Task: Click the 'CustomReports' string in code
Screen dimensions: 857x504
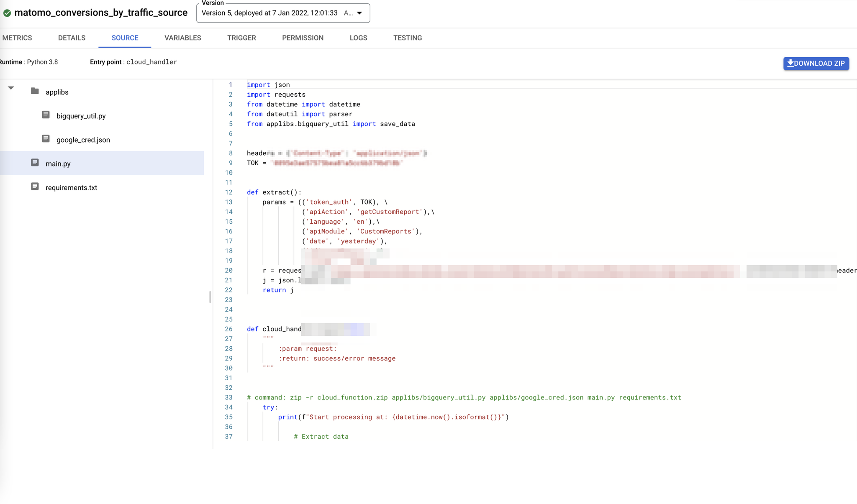Action: (386, 231)
